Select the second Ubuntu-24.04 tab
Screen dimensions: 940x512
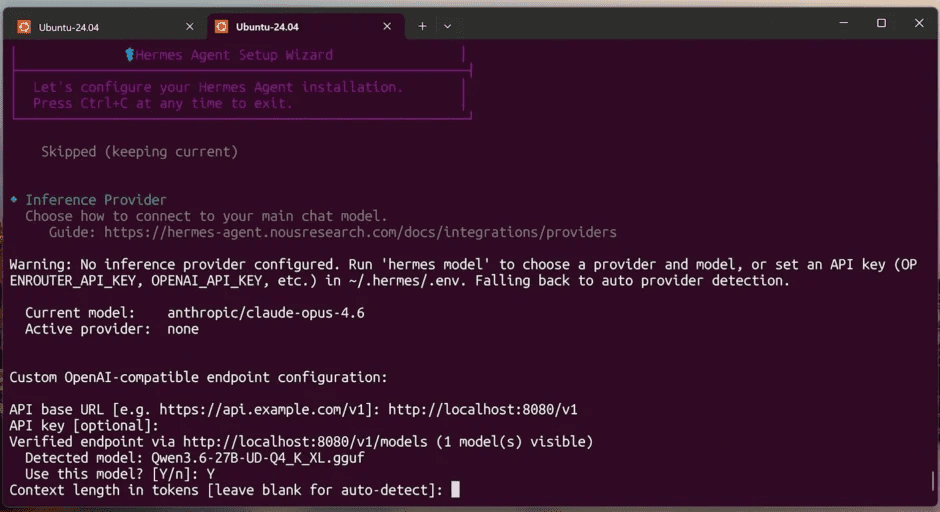(x=305, y=27)
